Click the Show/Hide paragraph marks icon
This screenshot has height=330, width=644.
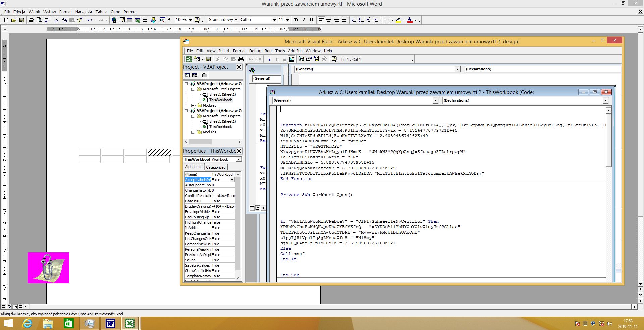(170, 20)
